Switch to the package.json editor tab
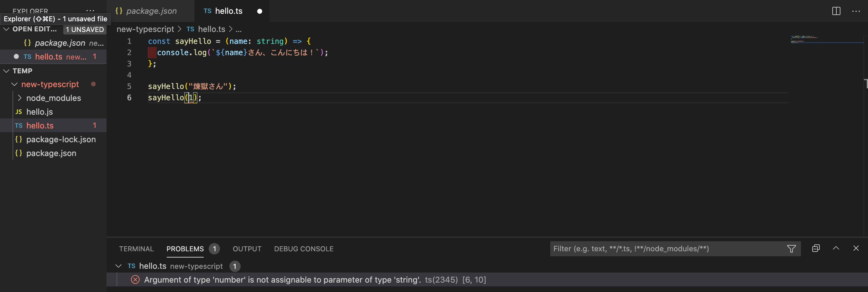 tap(151, 11)
